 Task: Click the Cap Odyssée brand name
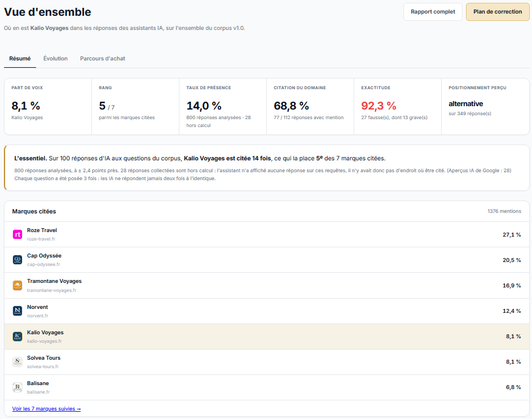tap(44, 256)
